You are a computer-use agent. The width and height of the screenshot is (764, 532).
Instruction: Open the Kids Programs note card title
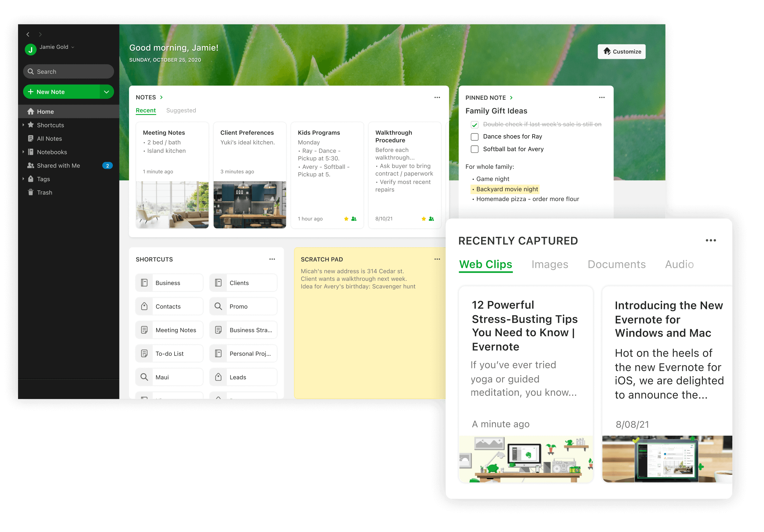(x=319, y=133)
